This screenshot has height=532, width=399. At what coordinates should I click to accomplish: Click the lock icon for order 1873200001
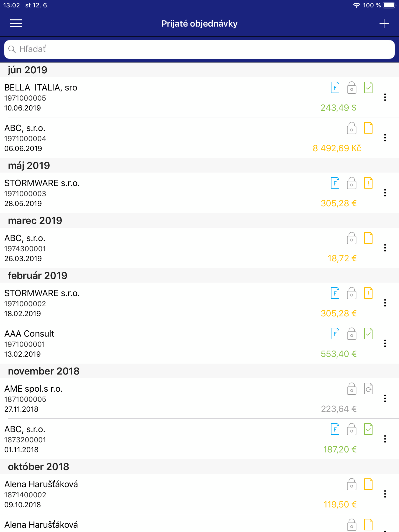tap(352, 429)
